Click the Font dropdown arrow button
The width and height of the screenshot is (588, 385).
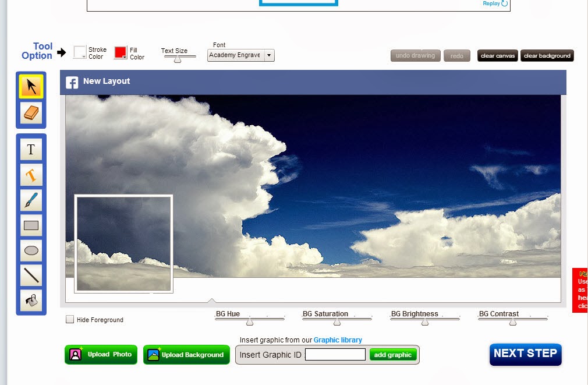[269, 55]
